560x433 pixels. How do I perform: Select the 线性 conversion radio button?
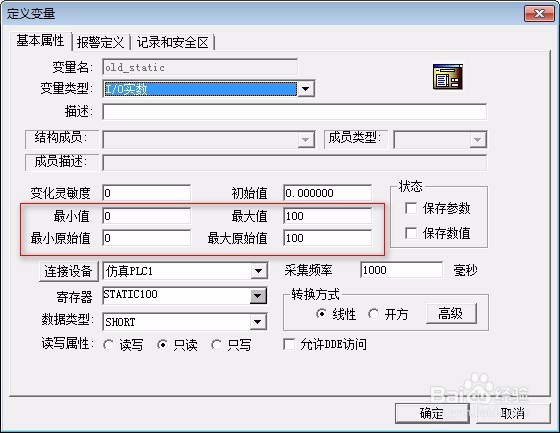click(x=321, y=314)
